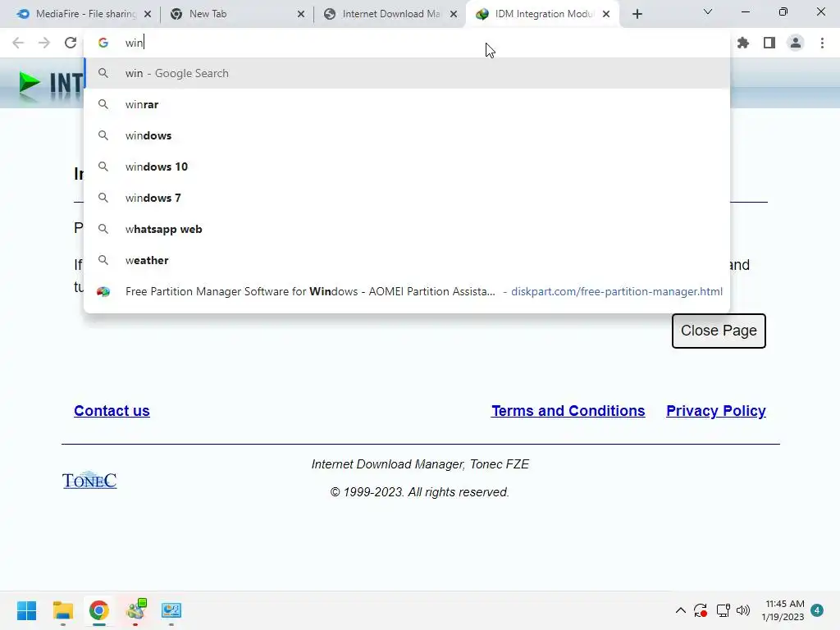Image resolution: width=840 pixels, height=630 pixels.
Task: Open Internet Download Manager taskbar icon
Action: click(135, 610)
